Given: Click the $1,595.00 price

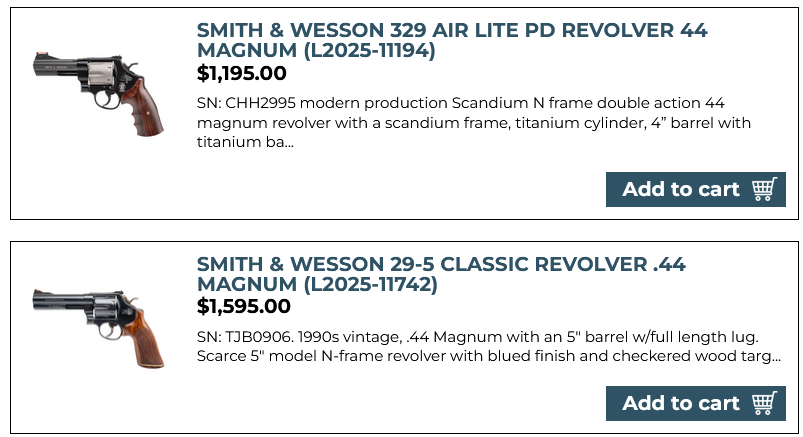Looking at the screenshot, I should 243,306.
